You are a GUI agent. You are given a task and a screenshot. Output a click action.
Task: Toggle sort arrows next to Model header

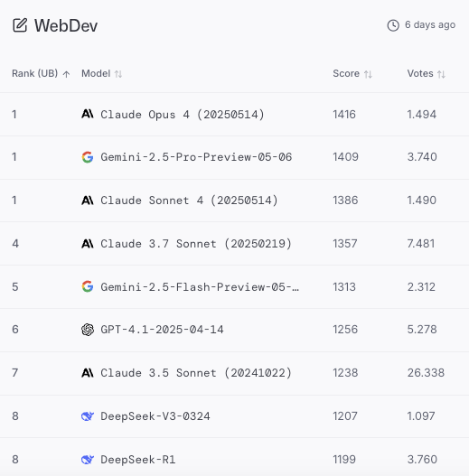(118, 74)
